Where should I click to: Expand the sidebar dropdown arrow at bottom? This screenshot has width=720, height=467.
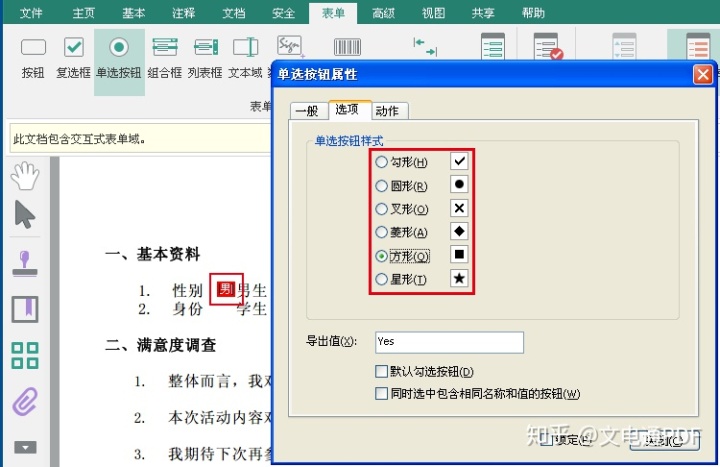click(25, 447)
